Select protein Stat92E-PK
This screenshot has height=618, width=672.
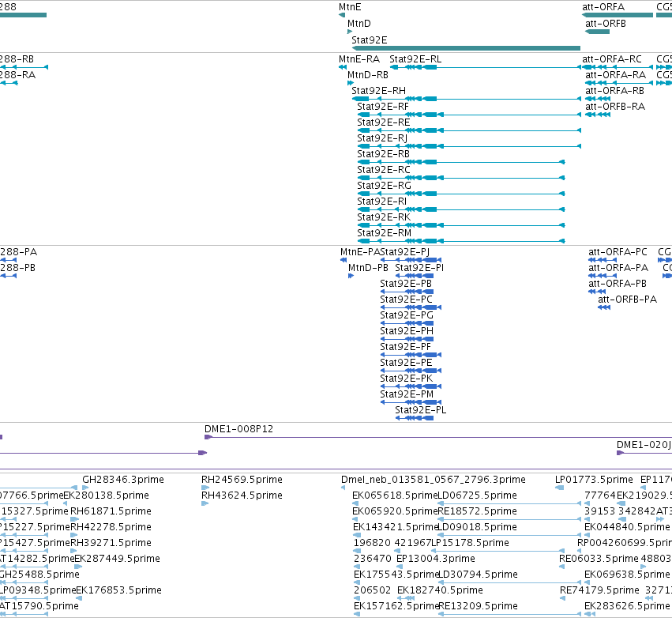click(407, 379)
